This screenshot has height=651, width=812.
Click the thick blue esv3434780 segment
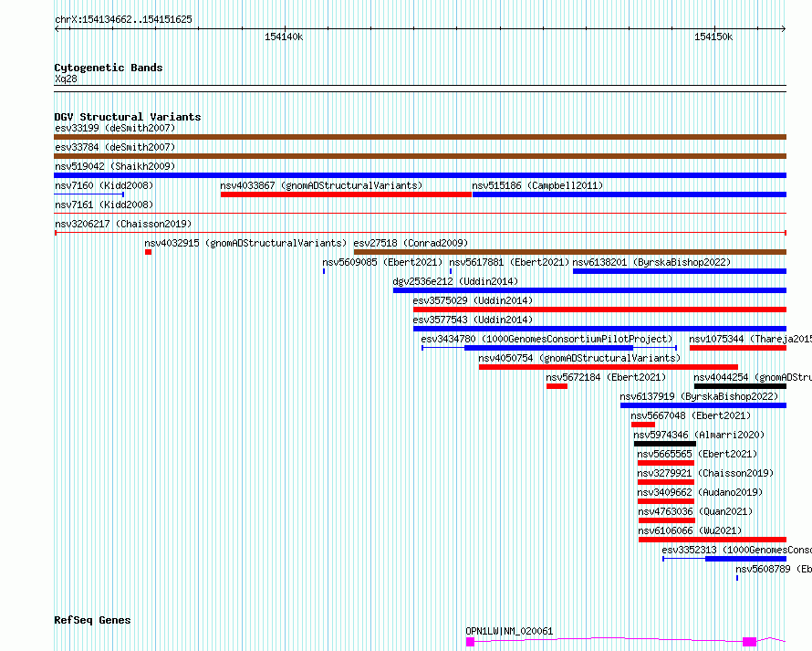click(x=549, y=348)
